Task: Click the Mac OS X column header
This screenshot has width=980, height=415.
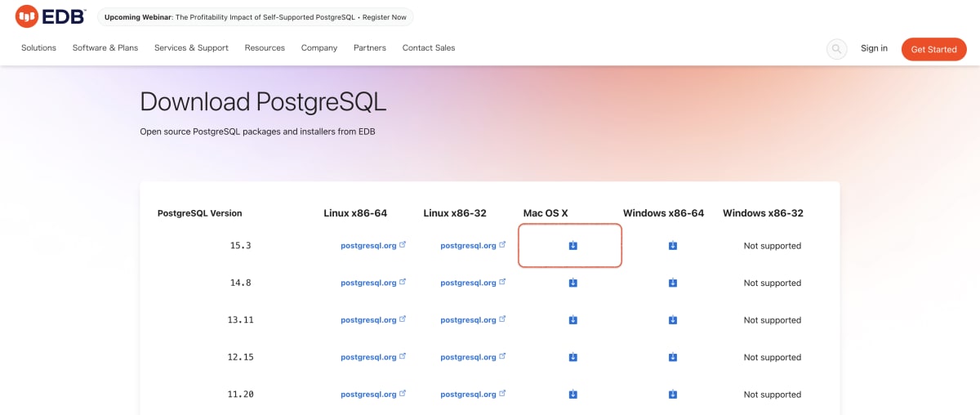Action: [546, 213]
